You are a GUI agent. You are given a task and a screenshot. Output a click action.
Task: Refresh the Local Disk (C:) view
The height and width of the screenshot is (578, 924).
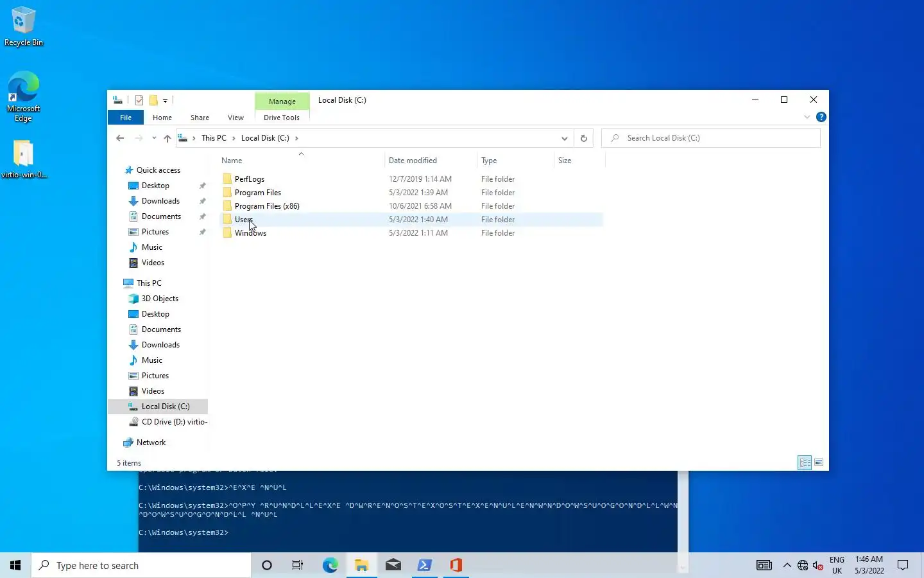tap(583, 138)
